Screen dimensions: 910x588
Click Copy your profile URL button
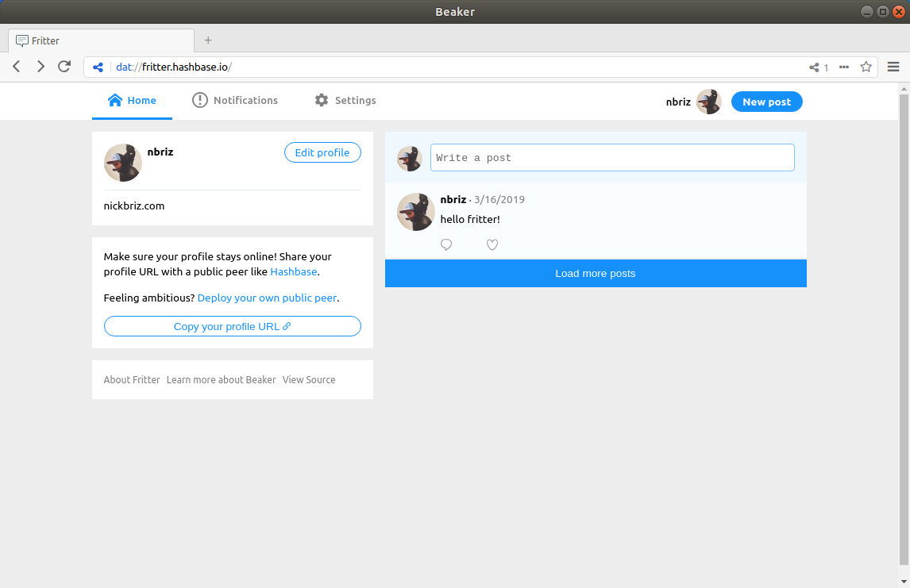(232, 326)
